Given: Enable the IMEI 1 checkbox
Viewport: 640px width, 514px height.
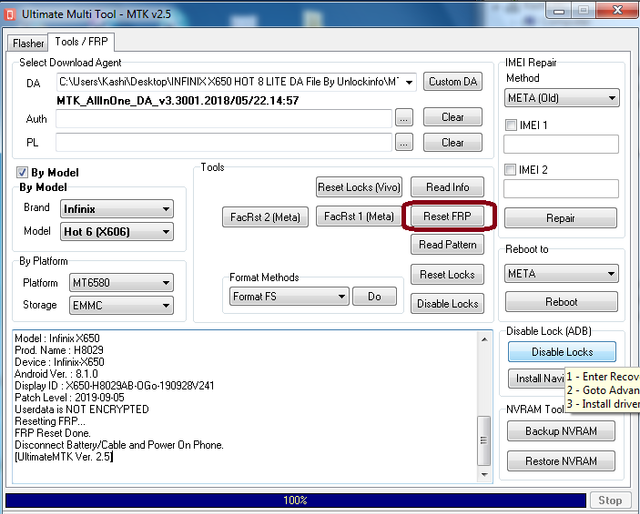Looking at the screenshot, I should (x=511, y=125).
